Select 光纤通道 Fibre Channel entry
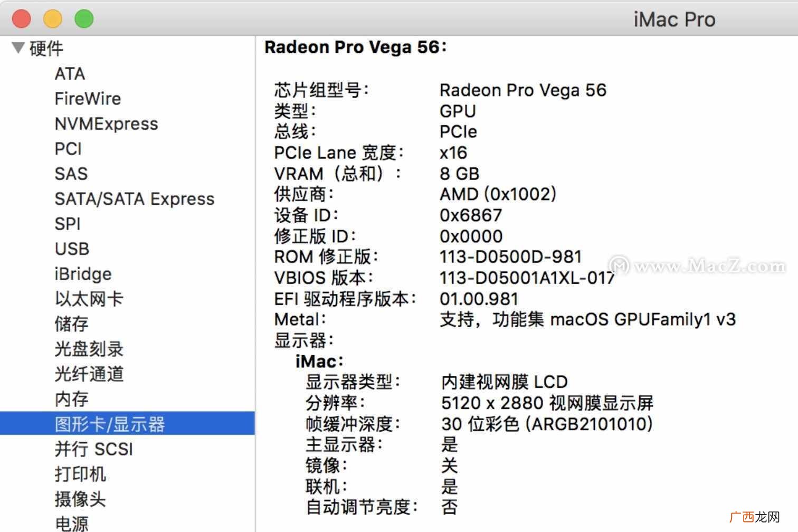The height and width of the screenshot is (532, 798). pyautogui.click(x=89, y=374)
